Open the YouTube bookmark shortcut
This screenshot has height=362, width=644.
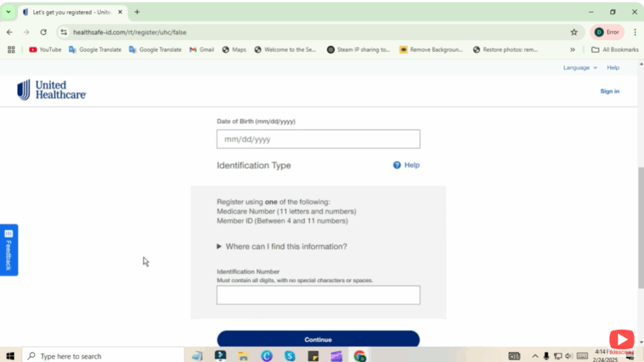click(45, 50)
